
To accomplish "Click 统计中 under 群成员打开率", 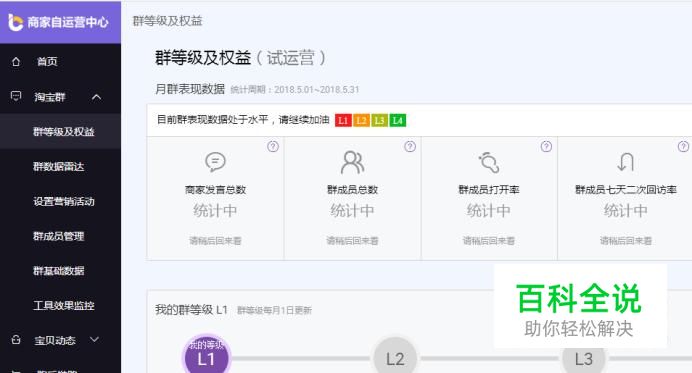I will [489, 211].
